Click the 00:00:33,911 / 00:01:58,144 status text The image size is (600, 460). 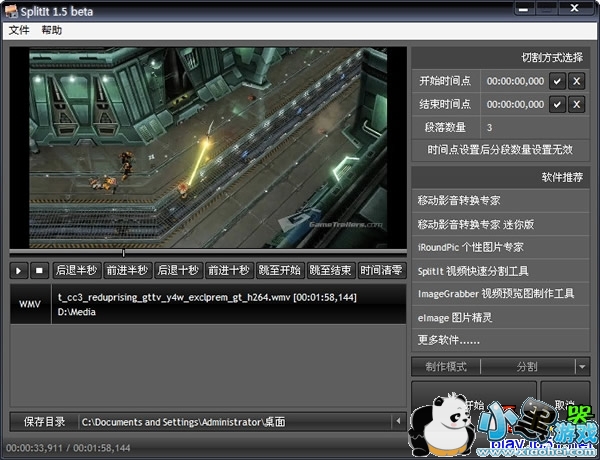pyautogui.click(x=68, y=448)
